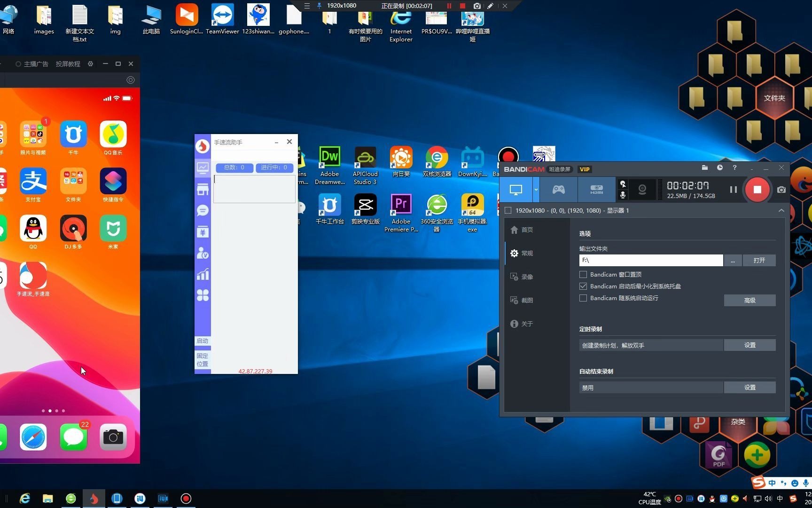Select 主播广告 radio in mirroring window

(x=18, y=64)
